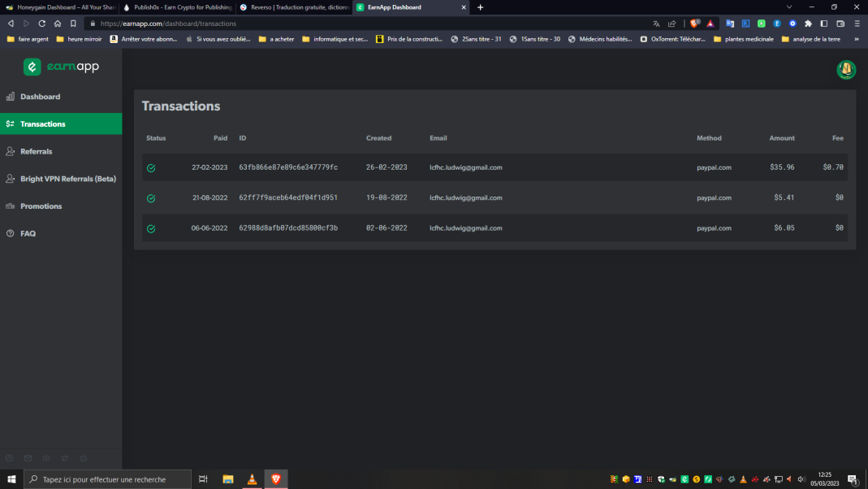Click the help icon in sidebar footer
The image size is (868, 489).
(10, 459)
